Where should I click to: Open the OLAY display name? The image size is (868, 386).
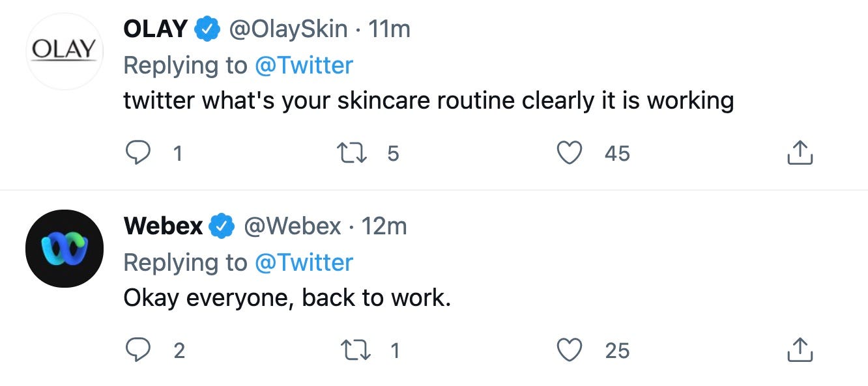[156, 29]
